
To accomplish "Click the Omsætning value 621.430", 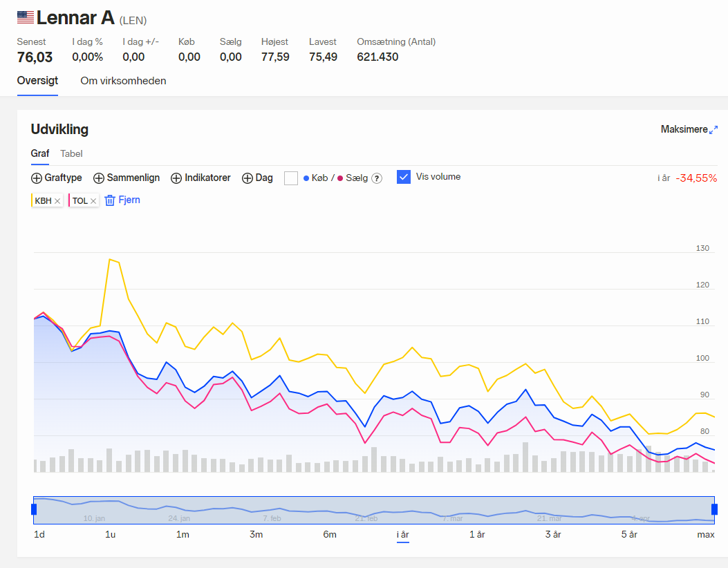I will (x=377, y=57).
